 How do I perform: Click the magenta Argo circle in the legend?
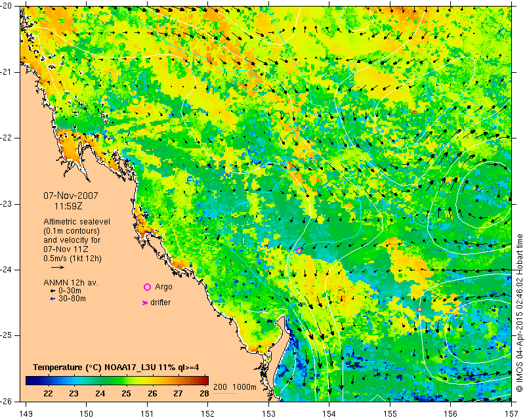click(x=147, y=287)
